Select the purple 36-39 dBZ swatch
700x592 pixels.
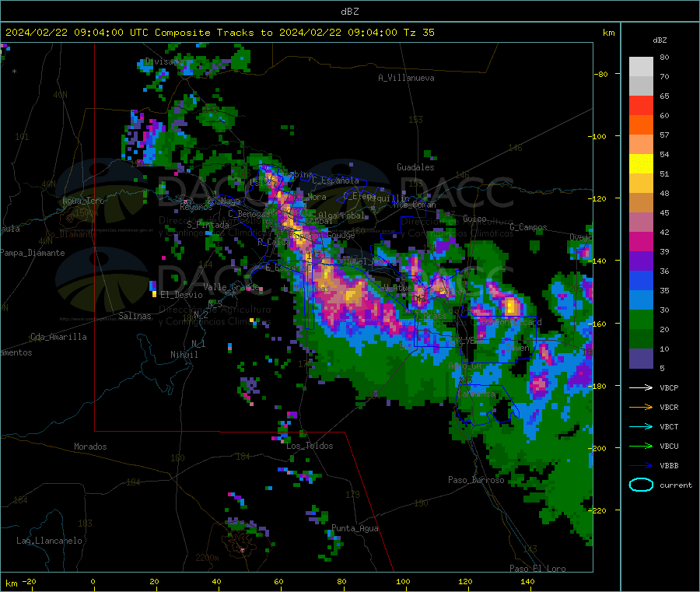[x=641, y=261]
